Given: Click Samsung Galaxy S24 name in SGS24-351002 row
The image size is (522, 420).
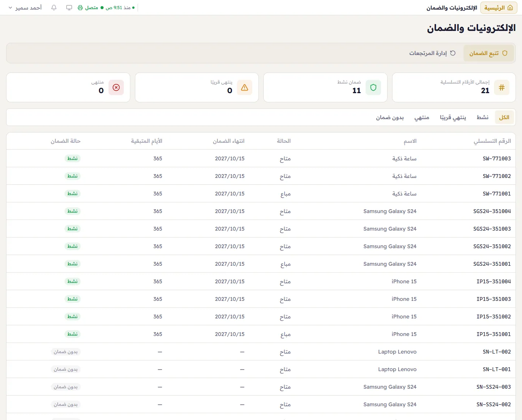Looking at the screenshot, I should [x=390, y=246].
